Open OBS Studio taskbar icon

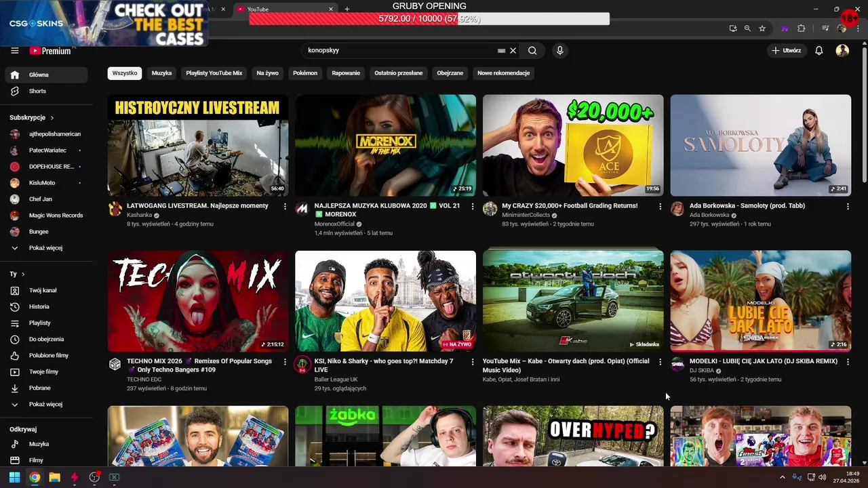(94, 477)
